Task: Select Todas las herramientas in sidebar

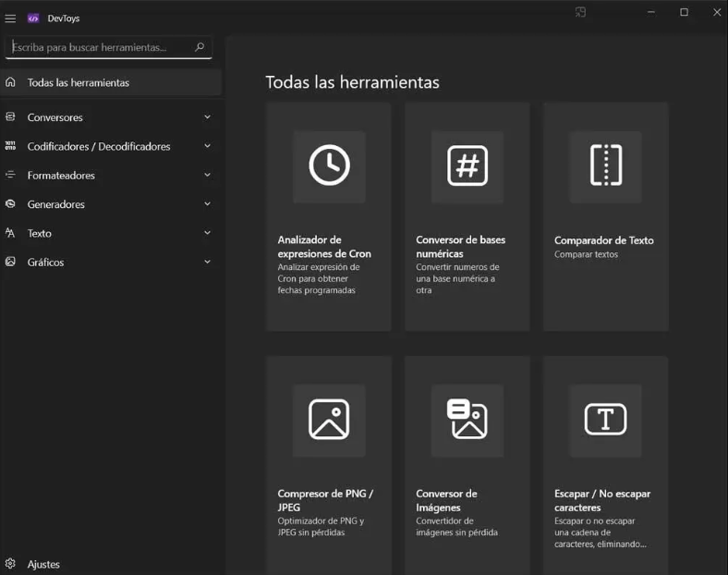Action: [79, 82]
